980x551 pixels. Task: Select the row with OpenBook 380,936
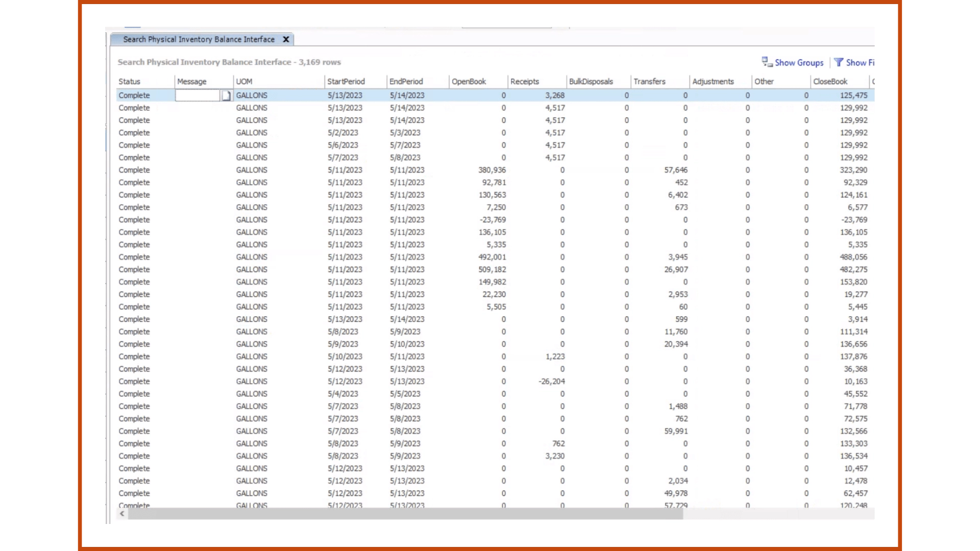492,170
